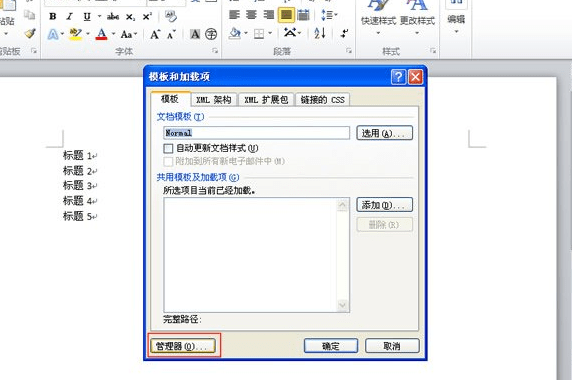
Task: Apply strikethrough formatting (abc icon)
Action: (113, 16)
